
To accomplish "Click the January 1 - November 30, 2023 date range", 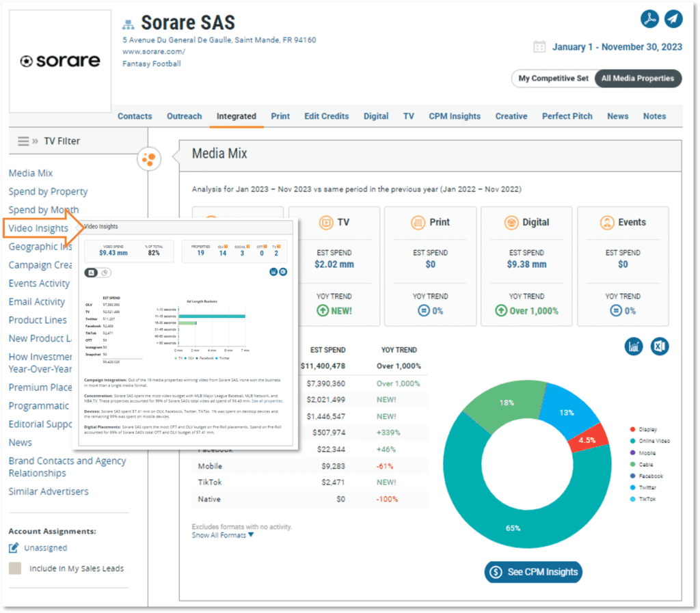I will (x=617, y=47).
